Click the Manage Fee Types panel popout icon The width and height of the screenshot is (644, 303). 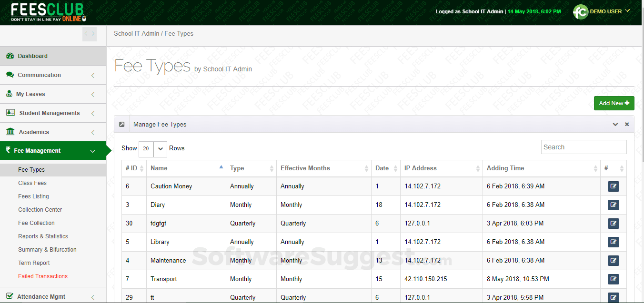[122, 125]
